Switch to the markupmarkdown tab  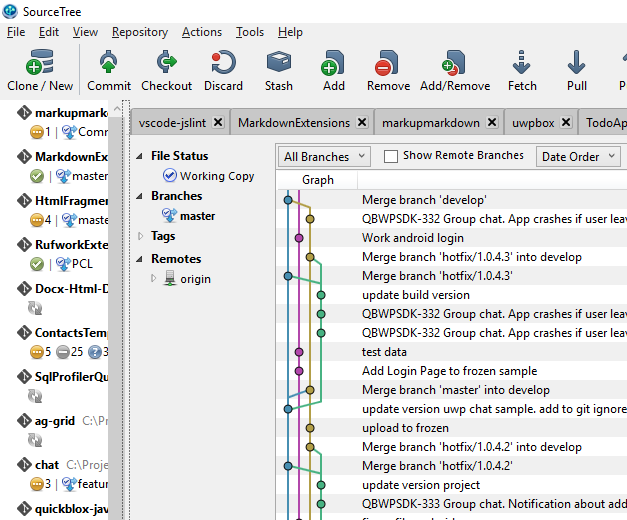[431, 123]
